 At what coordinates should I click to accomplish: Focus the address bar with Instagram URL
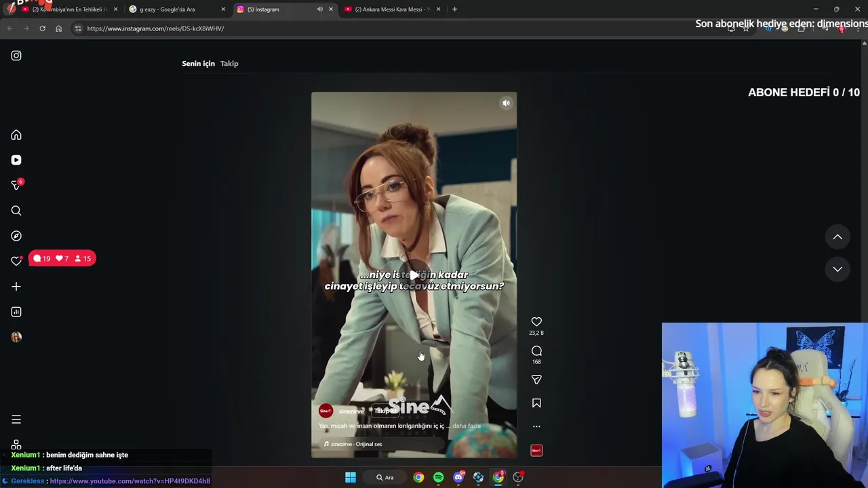tap(393, 28)
